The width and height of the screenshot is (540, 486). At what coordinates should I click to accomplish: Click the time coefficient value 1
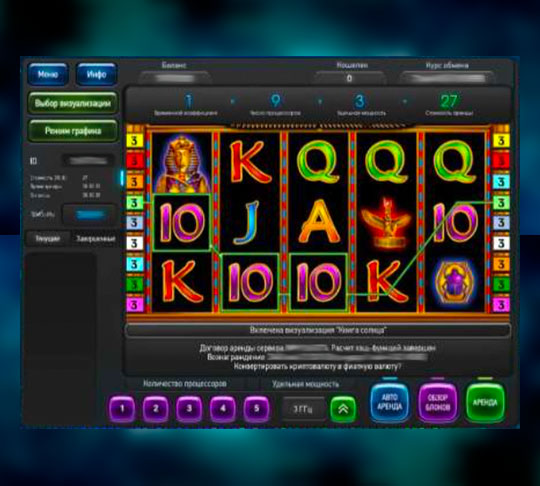point(188,101)
